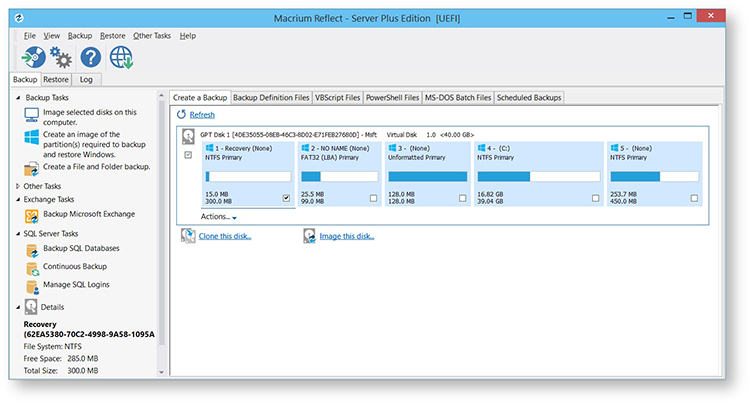The image size is (750, 404).
Task: Click Windows flag icon on partition 4 (C:)
Action: click(481, 148)
